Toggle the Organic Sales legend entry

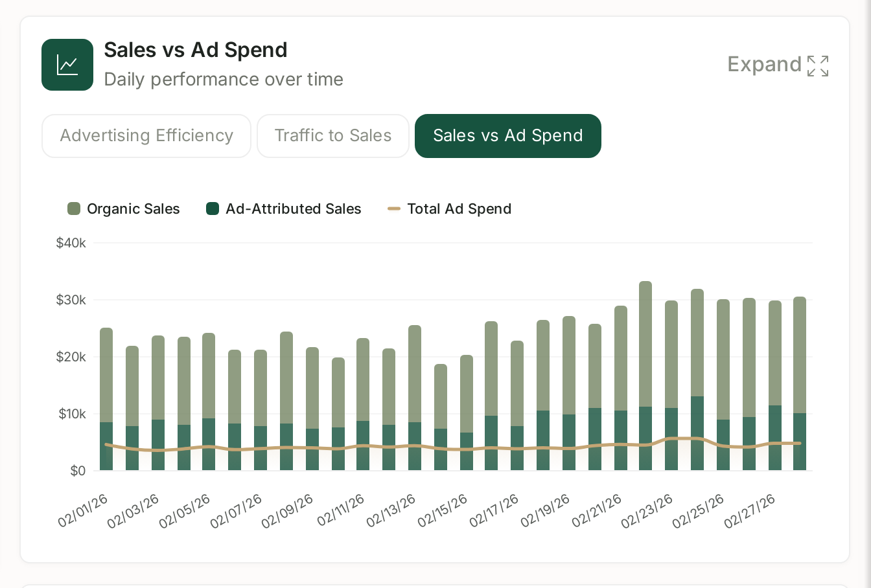[x=124, y=209]
